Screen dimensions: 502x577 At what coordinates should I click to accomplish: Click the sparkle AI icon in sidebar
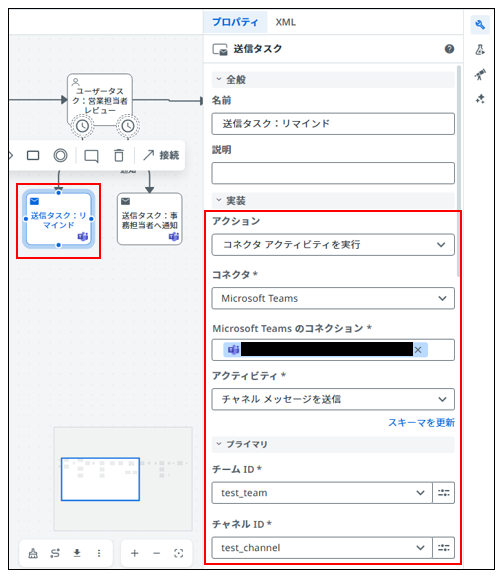(480, 99)
